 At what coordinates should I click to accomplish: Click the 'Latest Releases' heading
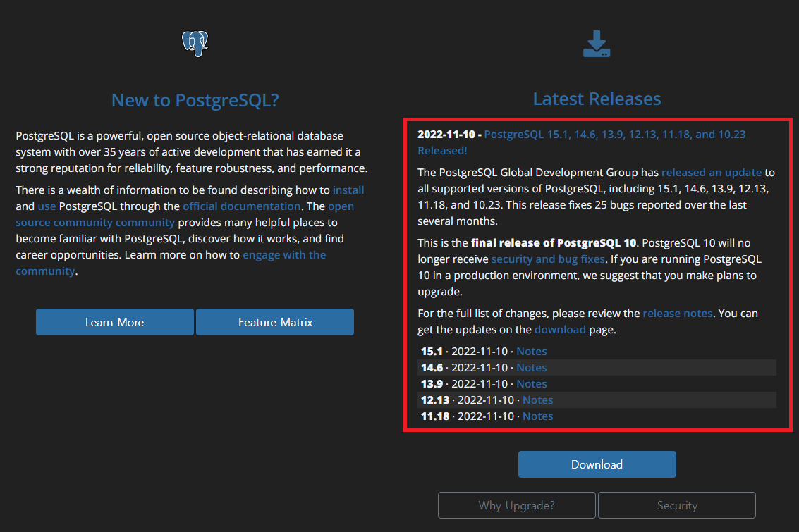coord(597,99)
